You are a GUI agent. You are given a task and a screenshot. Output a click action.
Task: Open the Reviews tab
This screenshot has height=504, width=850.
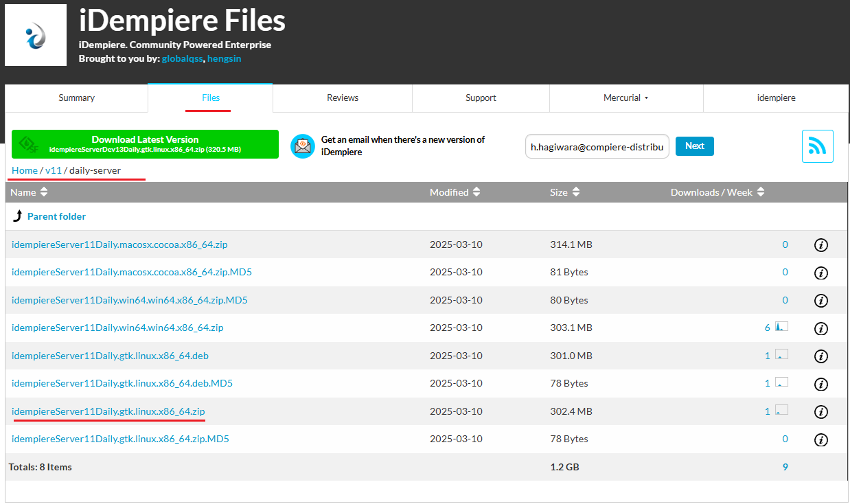342,98
